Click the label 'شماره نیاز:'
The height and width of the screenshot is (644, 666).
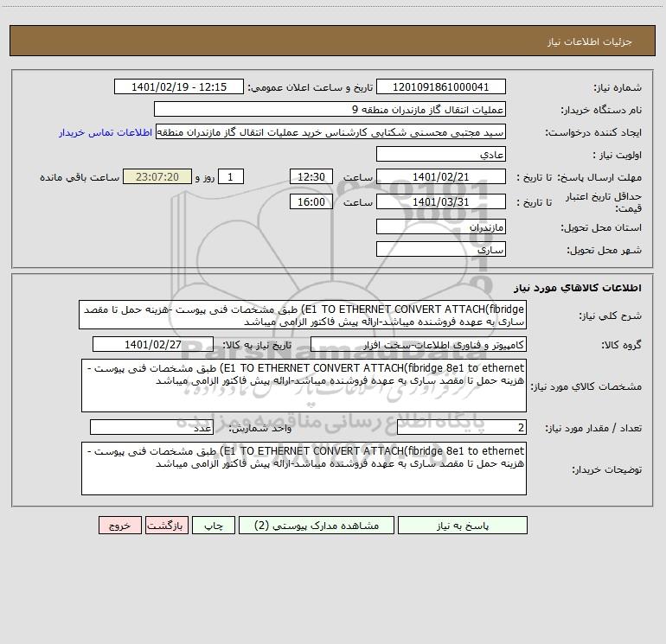tap(618, 88)
